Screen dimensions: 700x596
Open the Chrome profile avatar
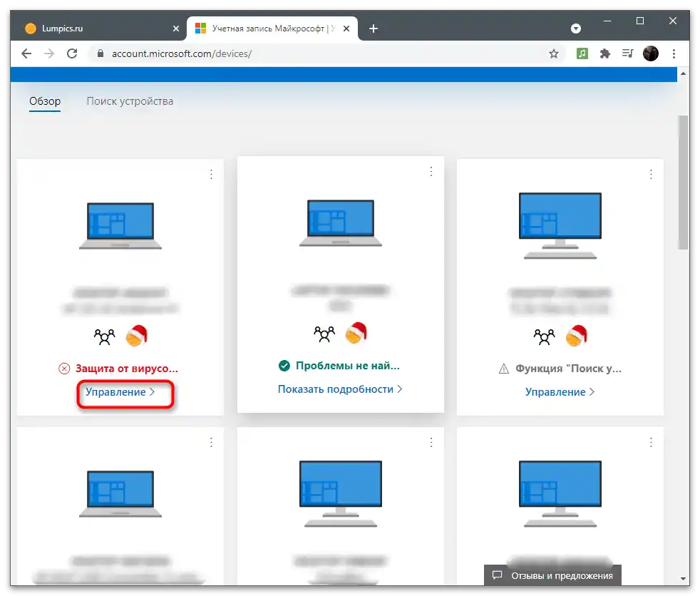[650, 54]
